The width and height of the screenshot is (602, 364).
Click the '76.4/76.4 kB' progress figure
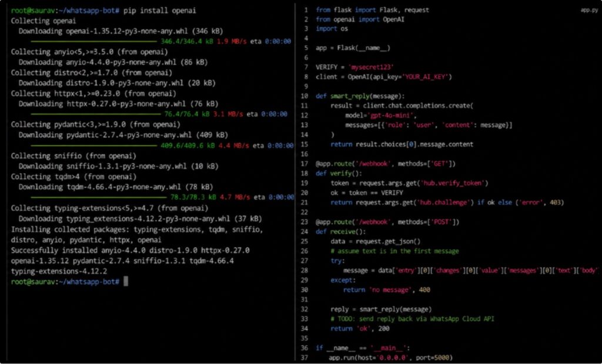pos(187,114)
